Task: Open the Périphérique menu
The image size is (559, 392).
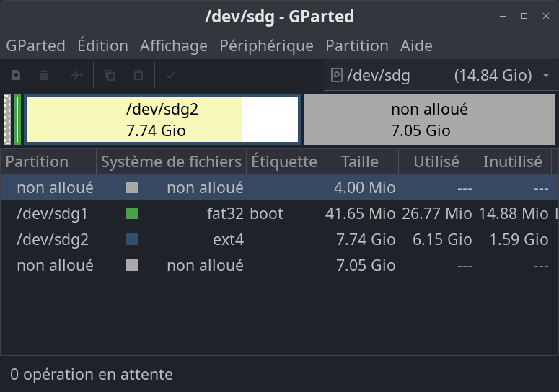Action: (266, 46)
